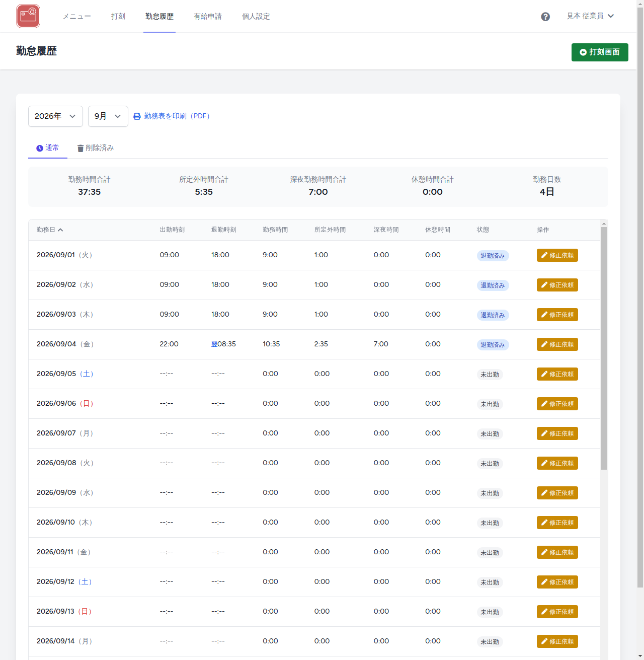Screen dimensions: 644x660
Task: Click 修正依頼 for 2026/09/11
Action: coord(557,552)
